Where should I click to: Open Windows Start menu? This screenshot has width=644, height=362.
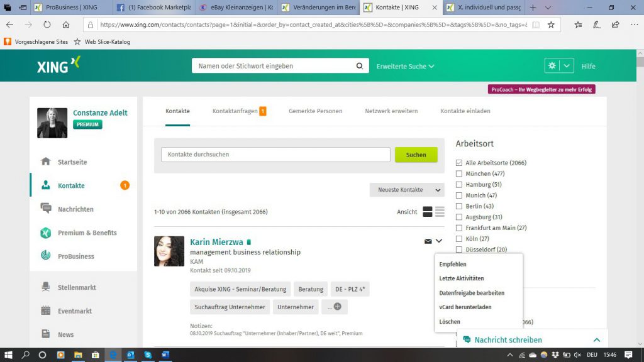[x=8, y=354]
